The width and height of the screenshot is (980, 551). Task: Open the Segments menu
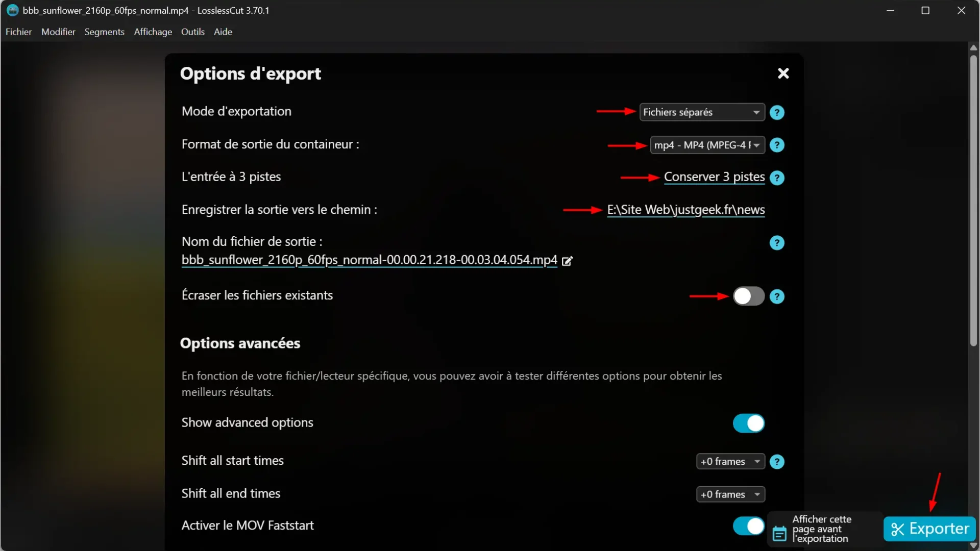point(104,32)
